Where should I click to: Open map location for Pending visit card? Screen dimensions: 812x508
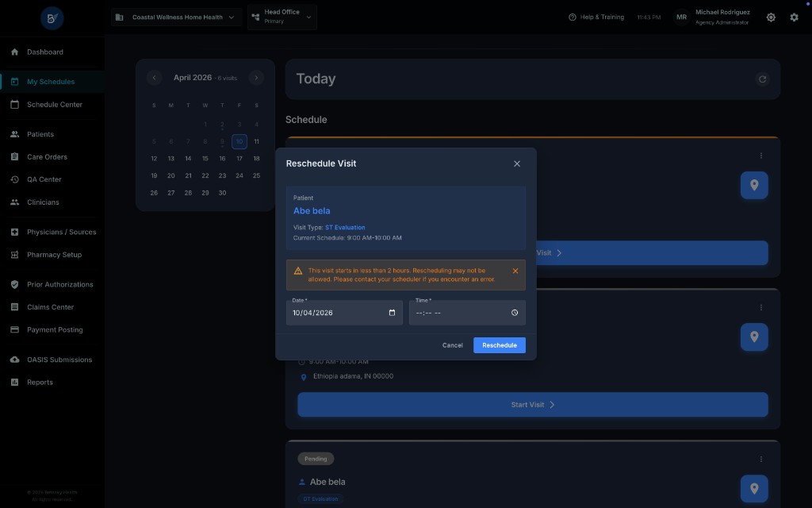click(x=754, y=488)
